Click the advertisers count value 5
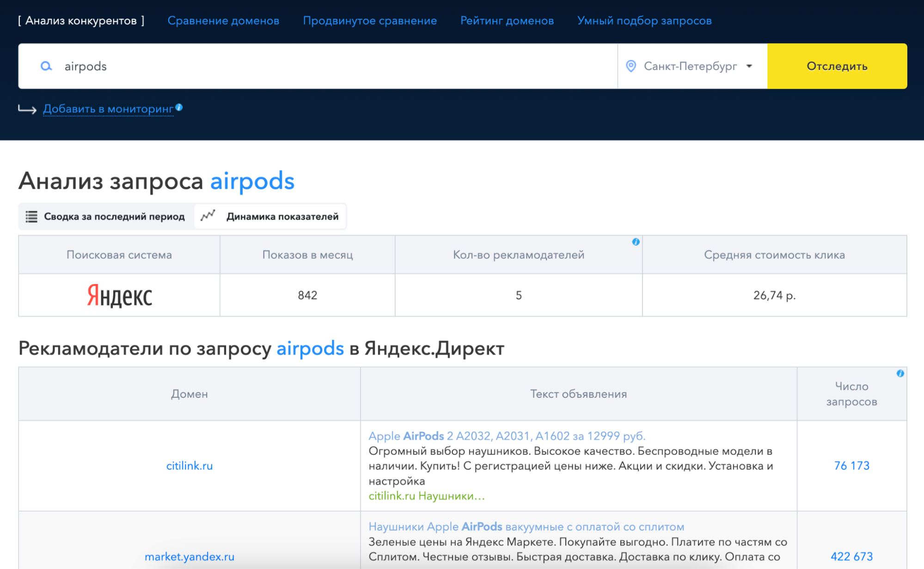This screenshot has width=924, height=569. coord(519,295)
